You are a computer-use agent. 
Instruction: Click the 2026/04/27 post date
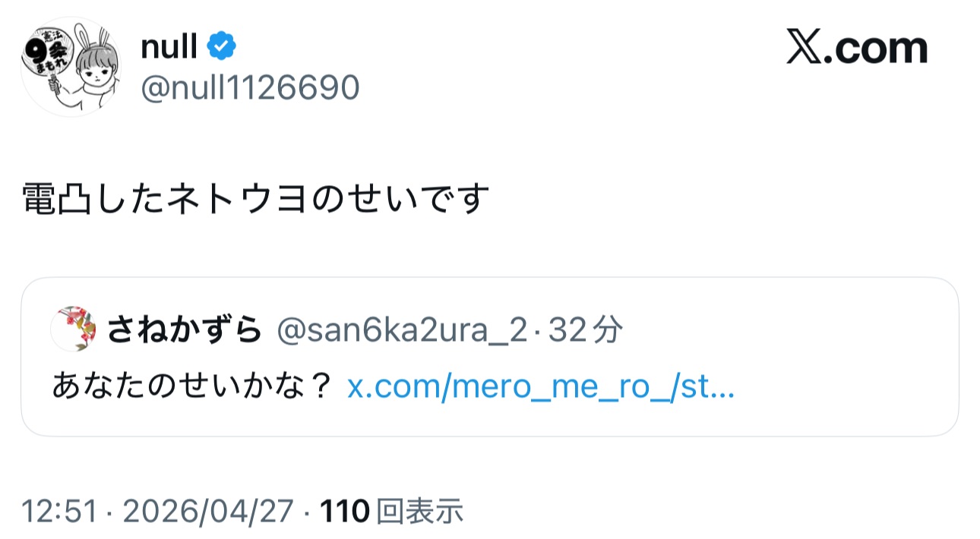tap(207, 512)
